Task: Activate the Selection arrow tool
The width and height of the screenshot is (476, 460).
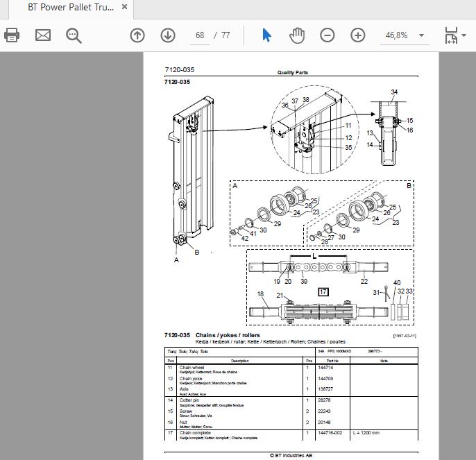Action: click(266, 35)
